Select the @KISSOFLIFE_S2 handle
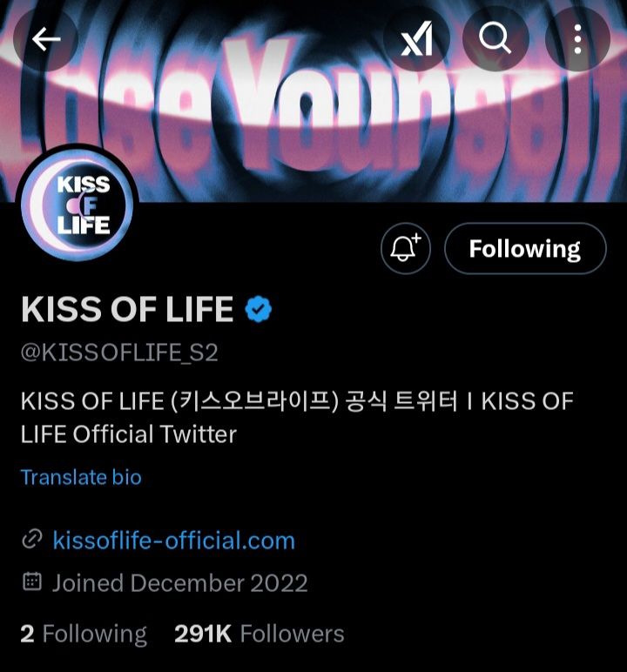 (119, 353)
